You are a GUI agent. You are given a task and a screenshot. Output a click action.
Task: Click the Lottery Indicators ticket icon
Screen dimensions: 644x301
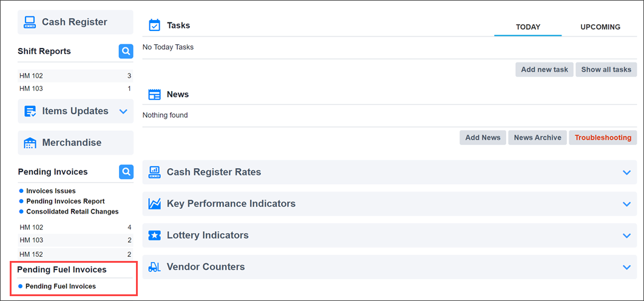tap(155, 235)
